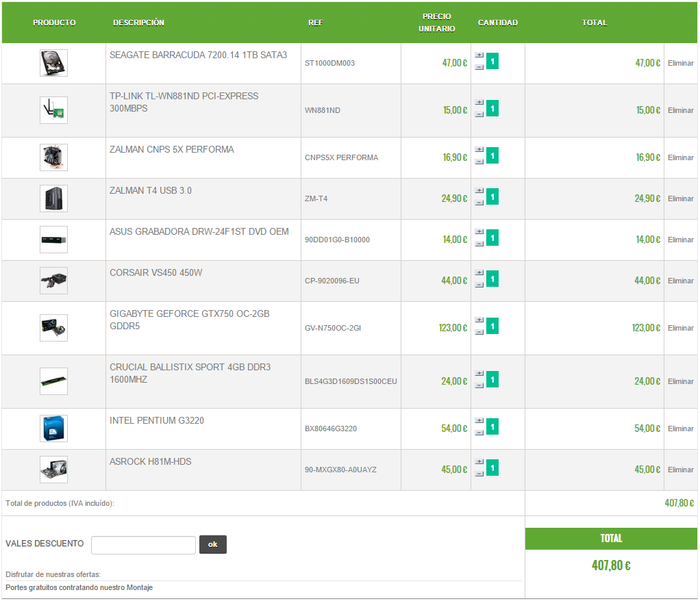The width and height of the screenshot is (700, 601).
Task: Click the Portes gratuitos Montaje offer text
Action: click(79, 587)
